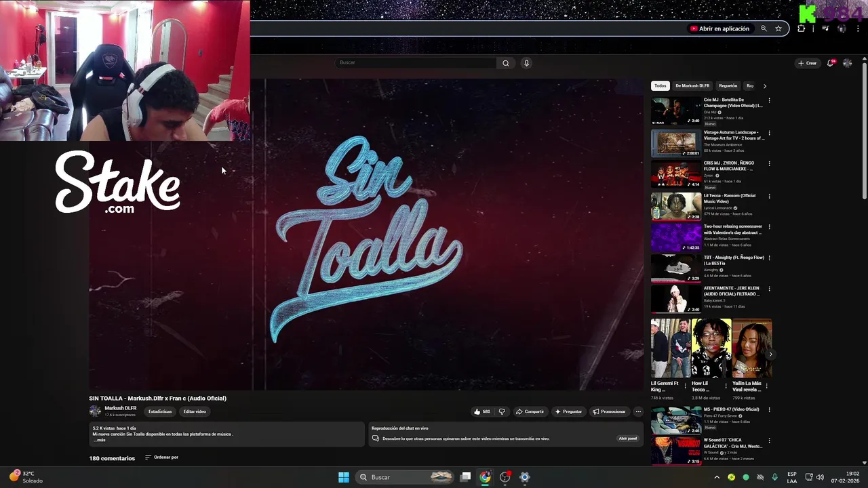Open Two-hour relaxing screensaver thumbnail
868x488 pixels.
(x=676, y=238)
